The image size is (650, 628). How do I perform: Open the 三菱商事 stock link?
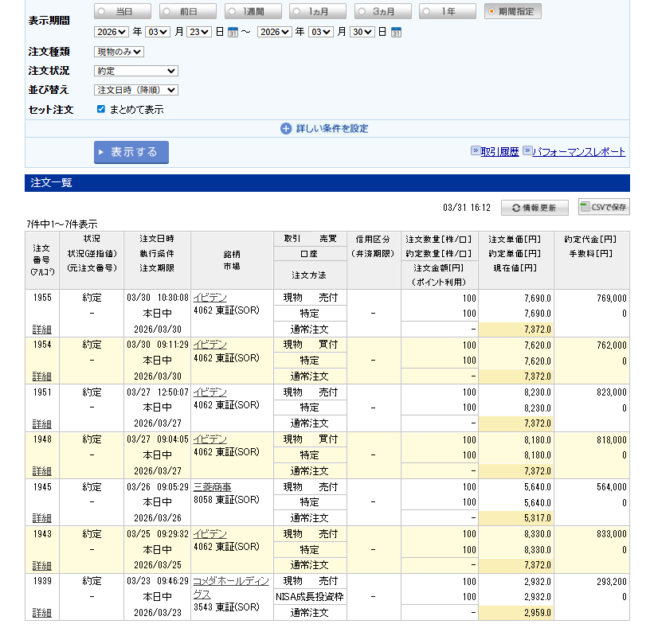(x=212, y=487)
